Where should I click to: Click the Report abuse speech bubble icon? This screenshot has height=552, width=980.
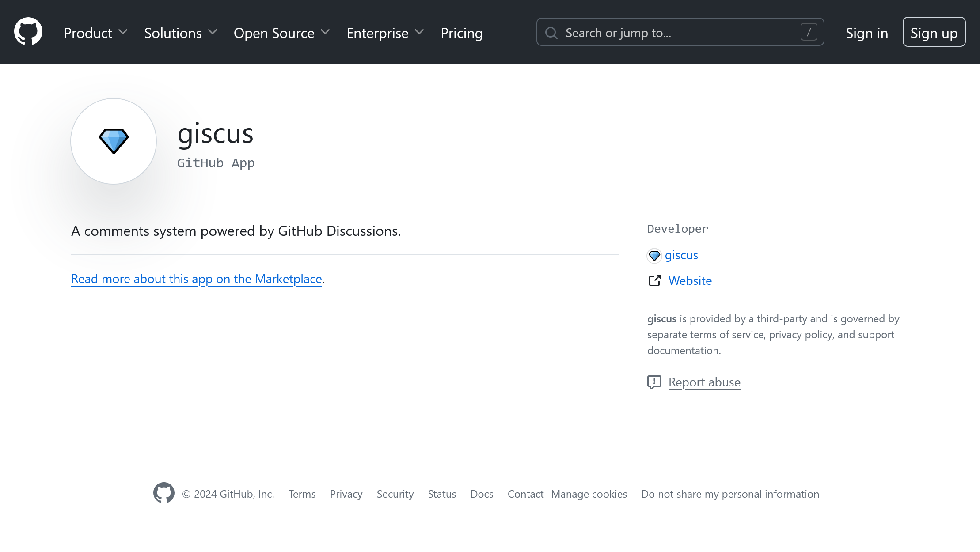click(654, 381)
